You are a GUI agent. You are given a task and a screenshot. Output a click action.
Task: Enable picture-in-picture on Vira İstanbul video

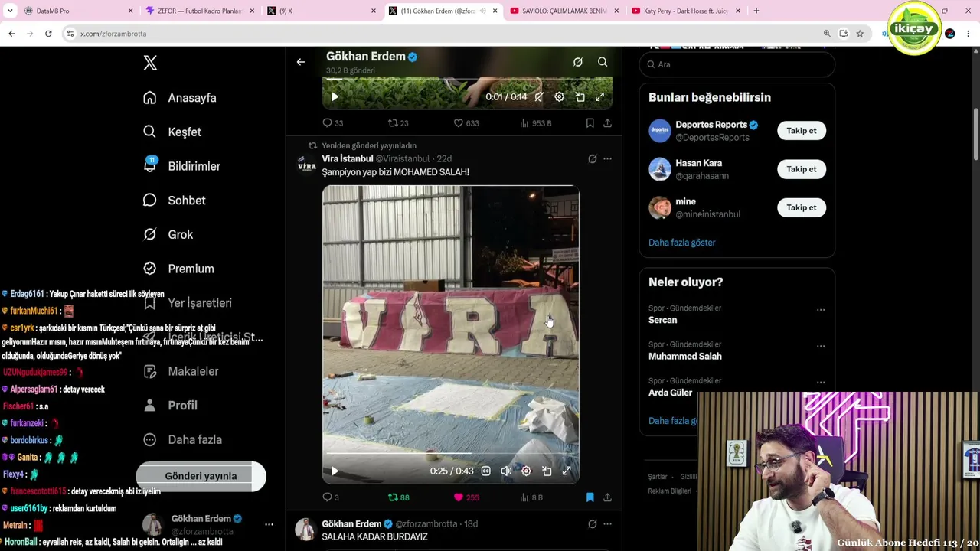point(547,471)
